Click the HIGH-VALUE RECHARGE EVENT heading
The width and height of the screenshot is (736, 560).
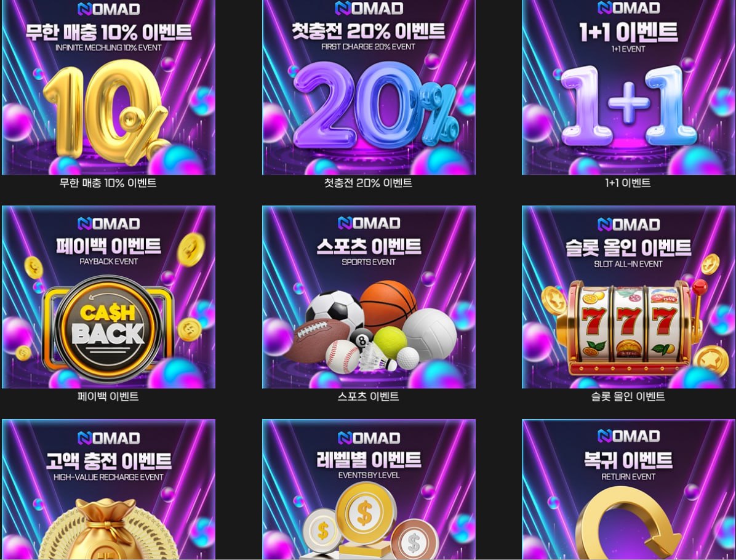coord(108,477)
